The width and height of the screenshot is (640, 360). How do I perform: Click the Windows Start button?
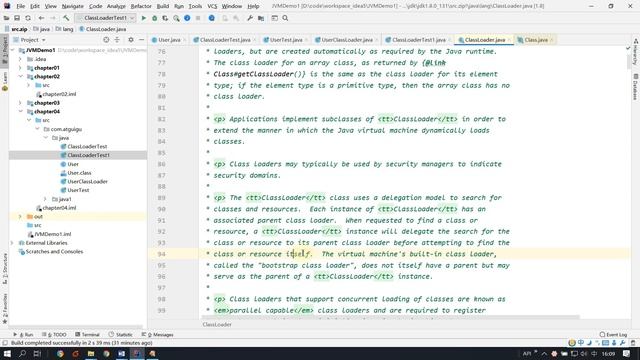click(x=7, y=353)
